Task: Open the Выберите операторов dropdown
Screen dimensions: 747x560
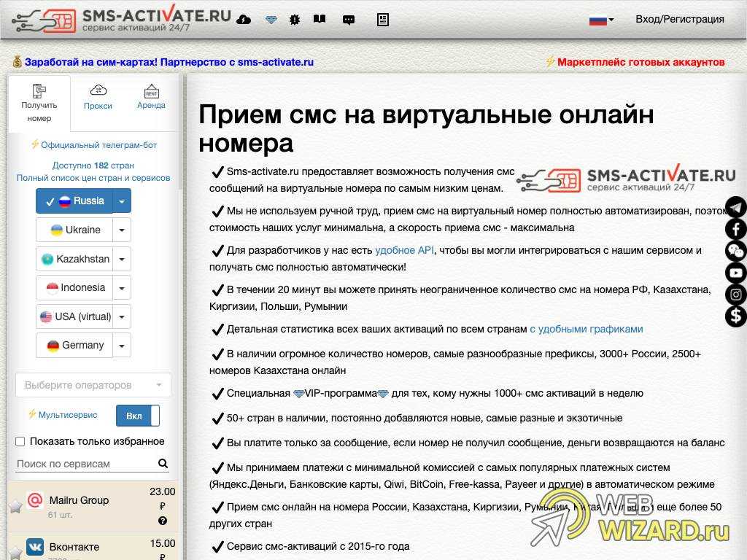Action: pyautogui.click(x=93, y=385)
